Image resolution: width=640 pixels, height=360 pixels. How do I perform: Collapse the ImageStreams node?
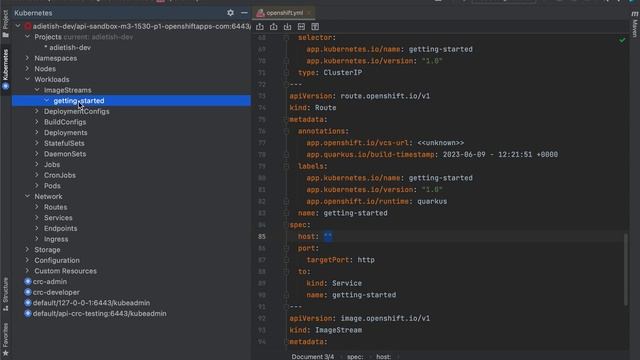tap(37, 90)
